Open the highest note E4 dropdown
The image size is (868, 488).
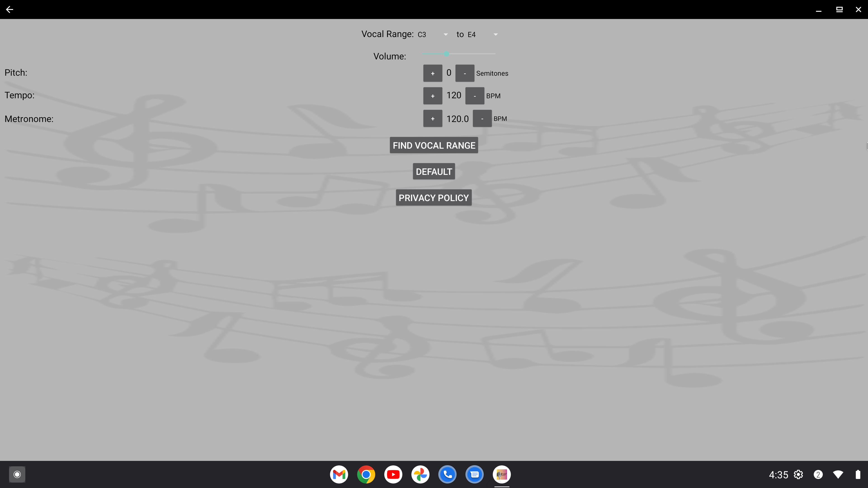(x=483, y=35)
